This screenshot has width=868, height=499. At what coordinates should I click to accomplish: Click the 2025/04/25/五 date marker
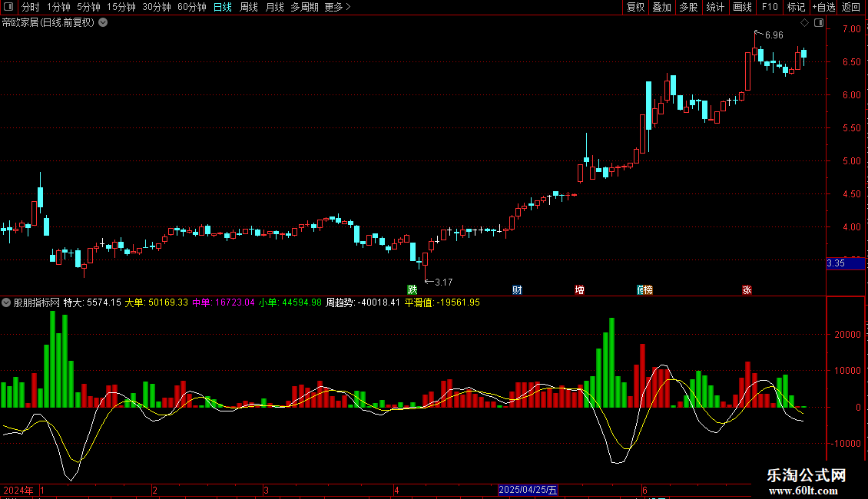[528, 490]
